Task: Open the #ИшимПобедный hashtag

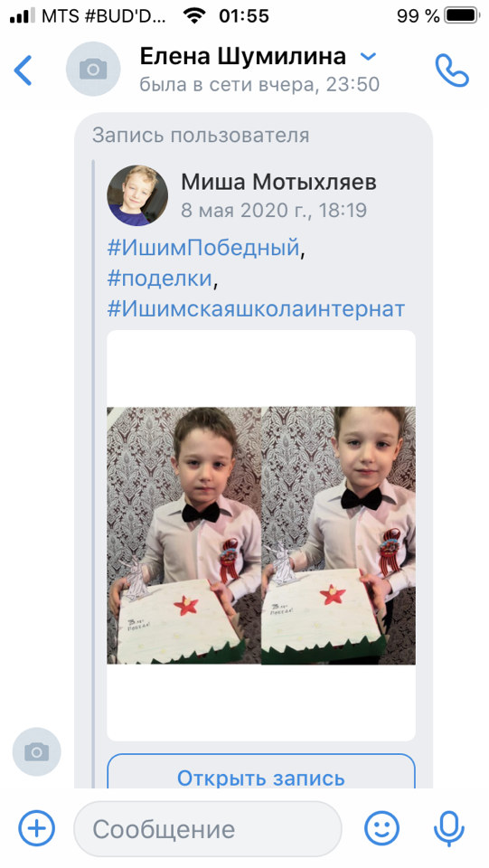Action: [203, 247]
